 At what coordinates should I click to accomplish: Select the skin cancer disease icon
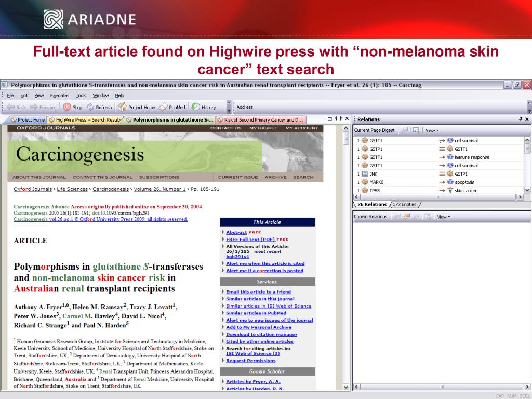point(450,190)
